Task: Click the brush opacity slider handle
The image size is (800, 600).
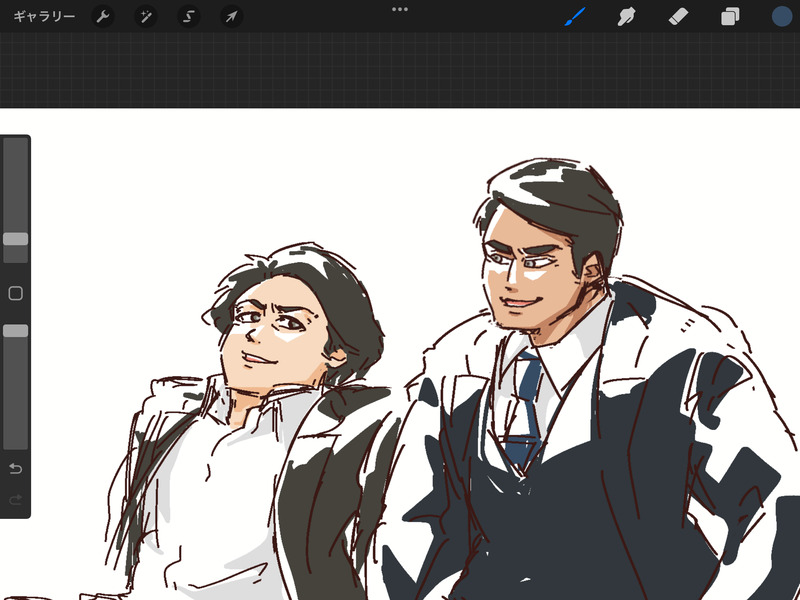Action: pos(15,330)
